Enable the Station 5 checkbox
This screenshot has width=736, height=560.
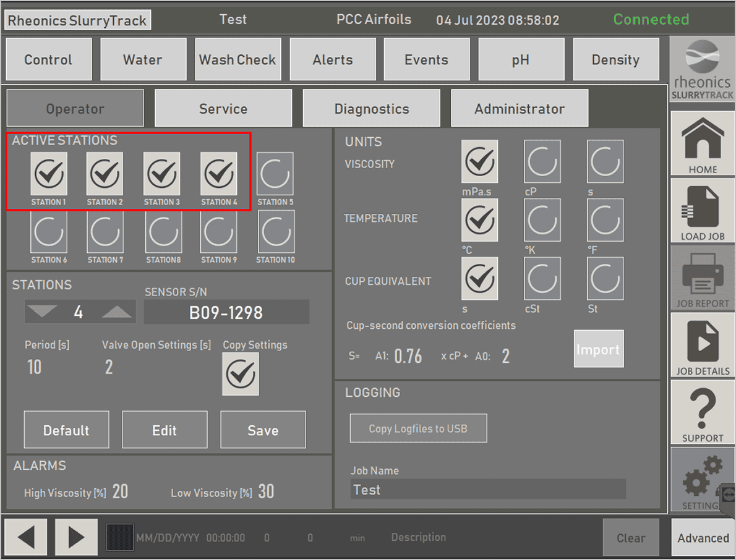coord(275,175)
